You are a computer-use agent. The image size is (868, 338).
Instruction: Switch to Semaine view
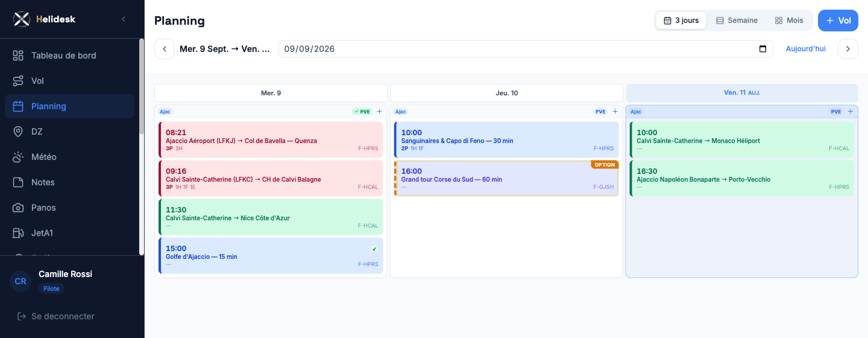(x=737, y=21)
